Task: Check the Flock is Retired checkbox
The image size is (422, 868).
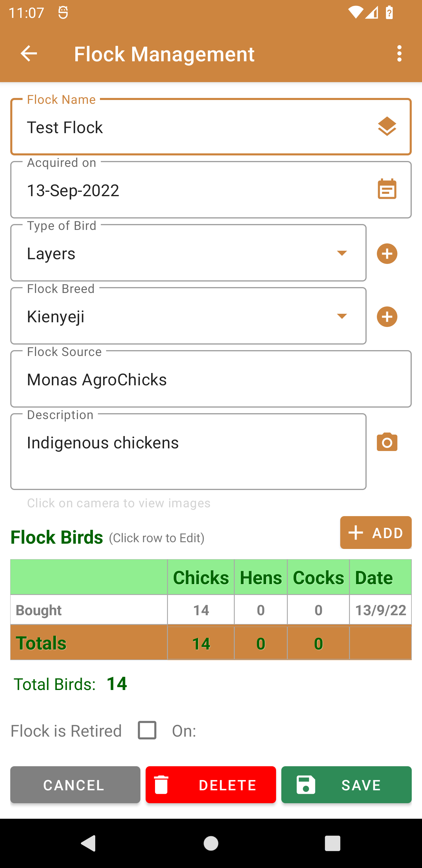Action: click(147, 730)
